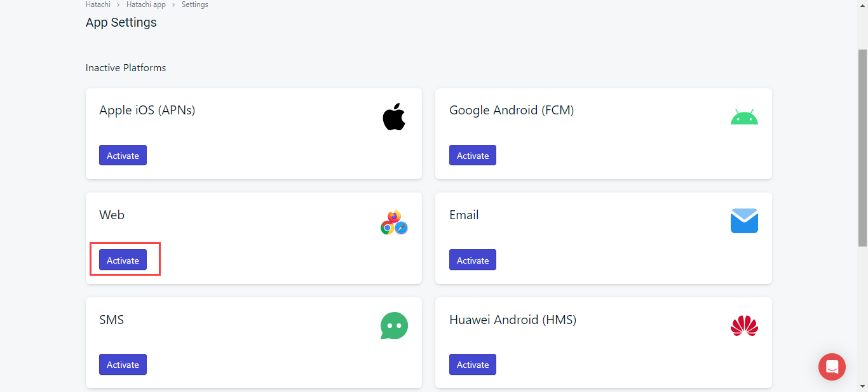868x392 pixels.
Task: Open Hatachi app breadcrumb link
Action: pos(146,4)
